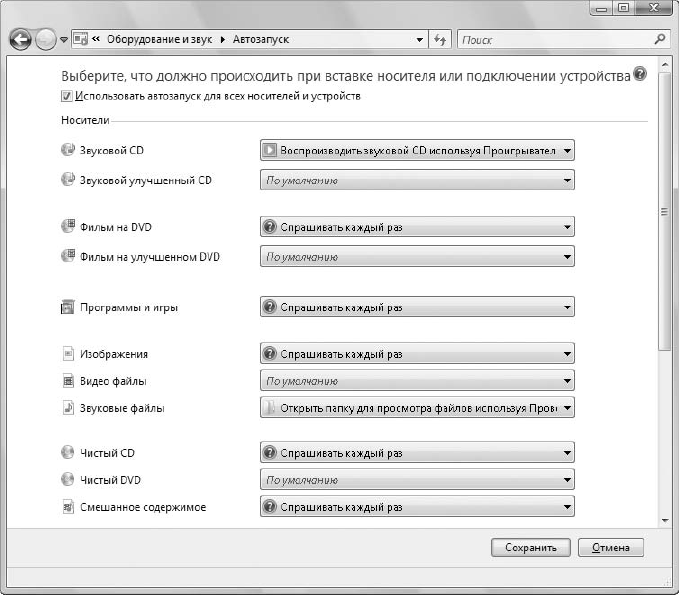Open the Видео файлы dropdown
The height and width of the screenshot is (595, 679).
point(417,381)
